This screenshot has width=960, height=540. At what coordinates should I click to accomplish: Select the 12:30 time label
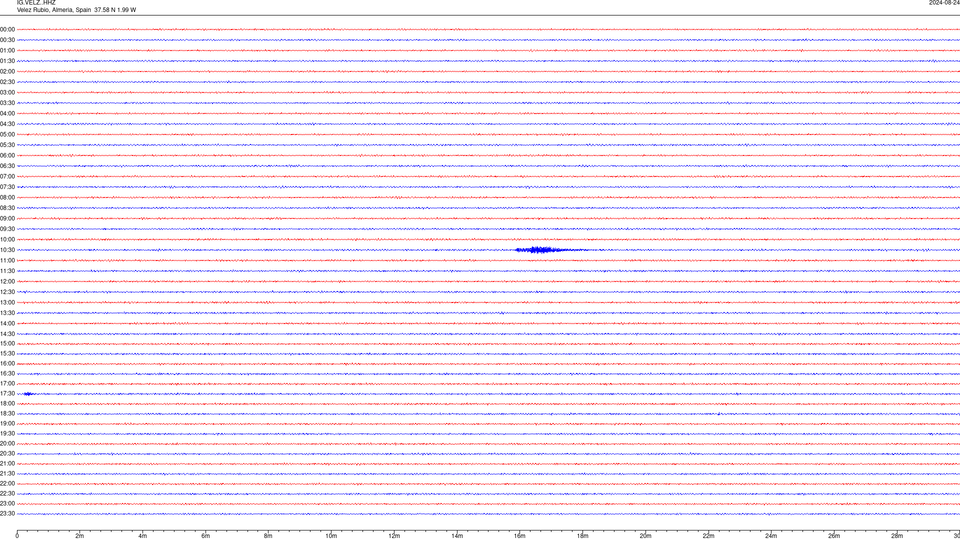point(7,292)
